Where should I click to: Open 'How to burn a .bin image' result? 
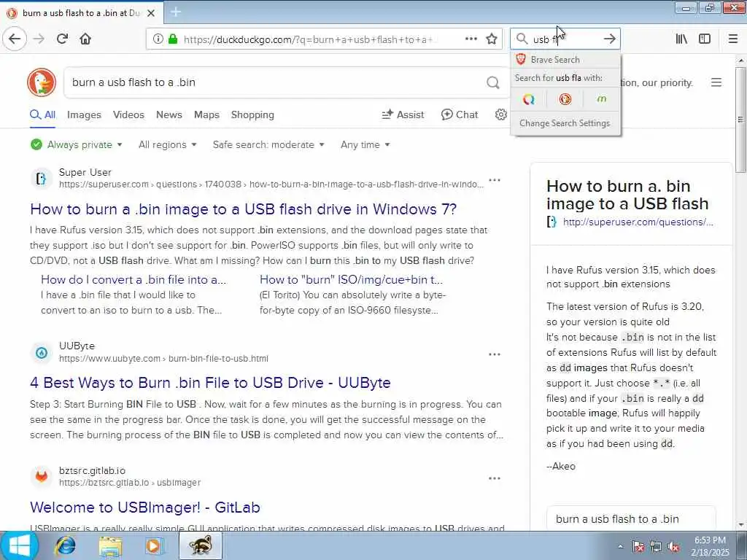point(243,209)
